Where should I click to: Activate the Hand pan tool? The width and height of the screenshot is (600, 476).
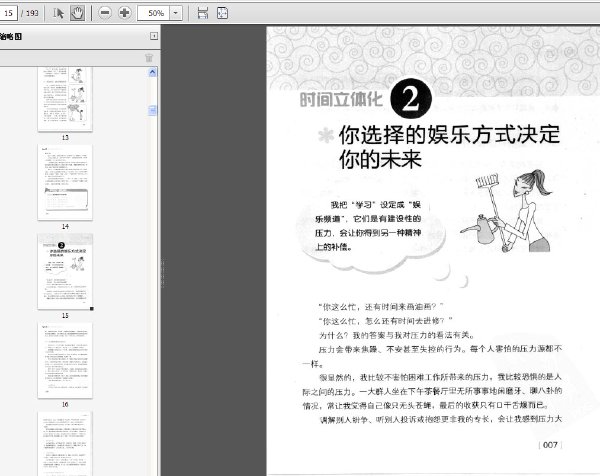click(x=77, y=13)
